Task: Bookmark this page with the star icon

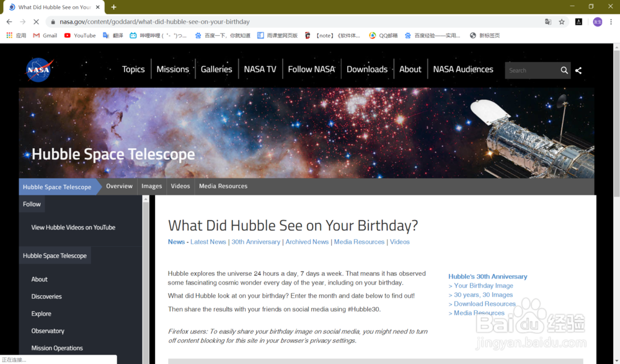Action: point(562,22)
